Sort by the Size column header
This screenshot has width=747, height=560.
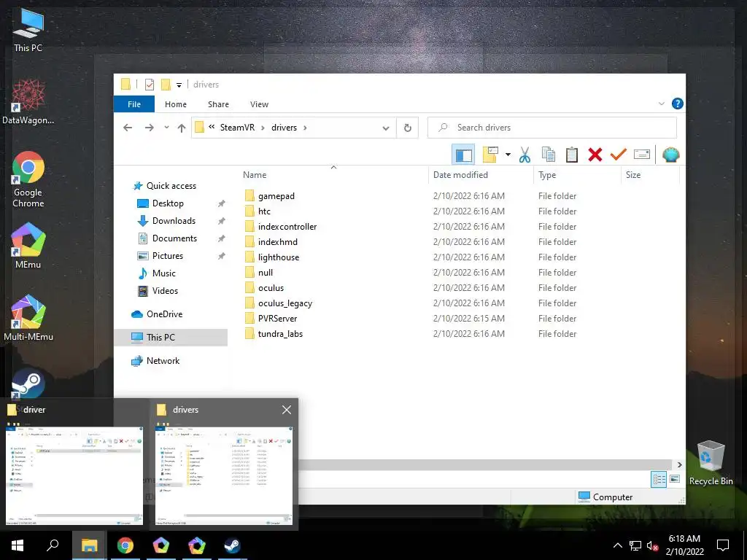(632, 175)
